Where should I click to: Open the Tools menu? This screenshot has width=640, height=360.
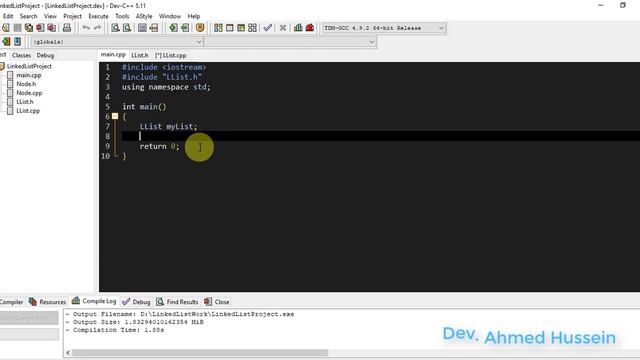122,16
